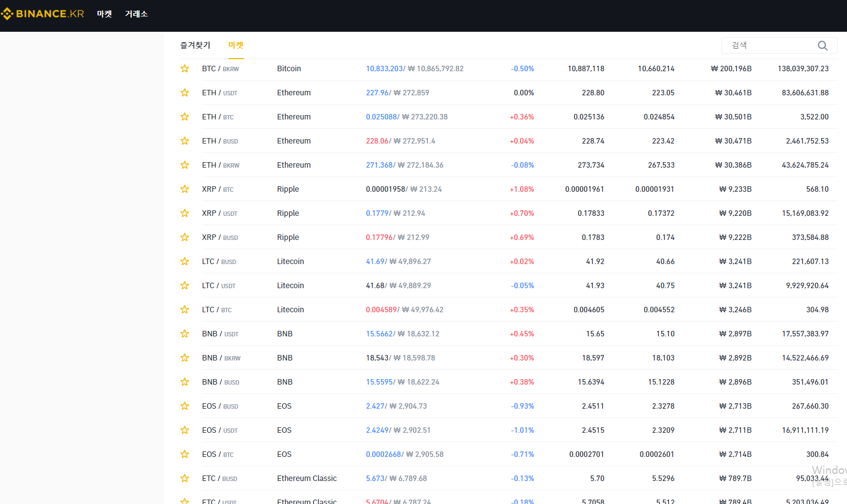Click the 10,660,214 low price
847x504 pixels.
tap(656, 68)
